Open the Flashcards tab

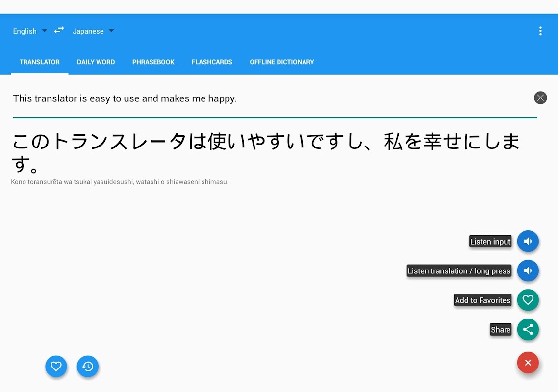212,62
